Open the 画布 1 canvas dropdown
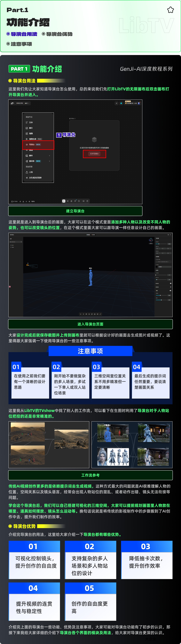The width and height of the screenshot is (181, 644). [x=27, y=103]
